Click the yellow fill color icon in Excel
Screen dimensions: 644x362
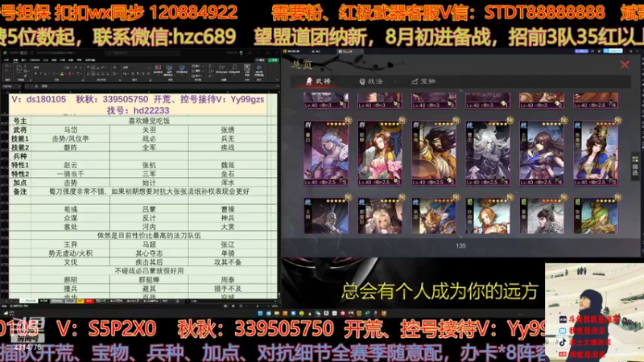coord(62,74)
